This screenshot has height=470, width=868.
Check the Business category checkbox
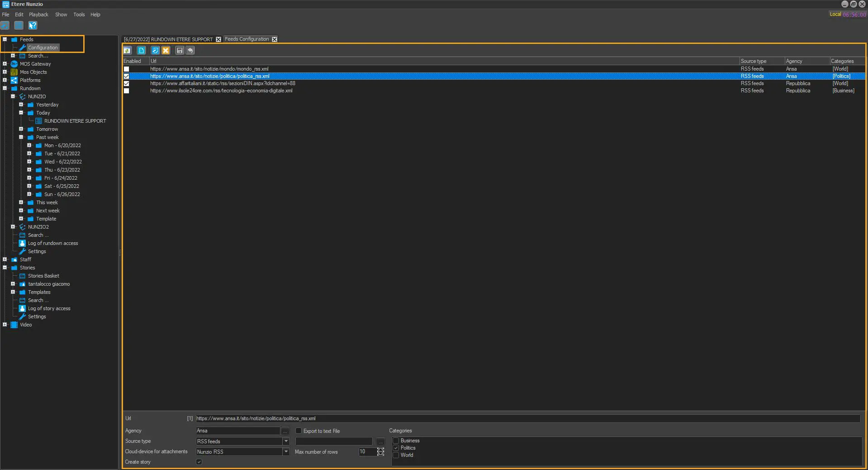click(396, 441)
